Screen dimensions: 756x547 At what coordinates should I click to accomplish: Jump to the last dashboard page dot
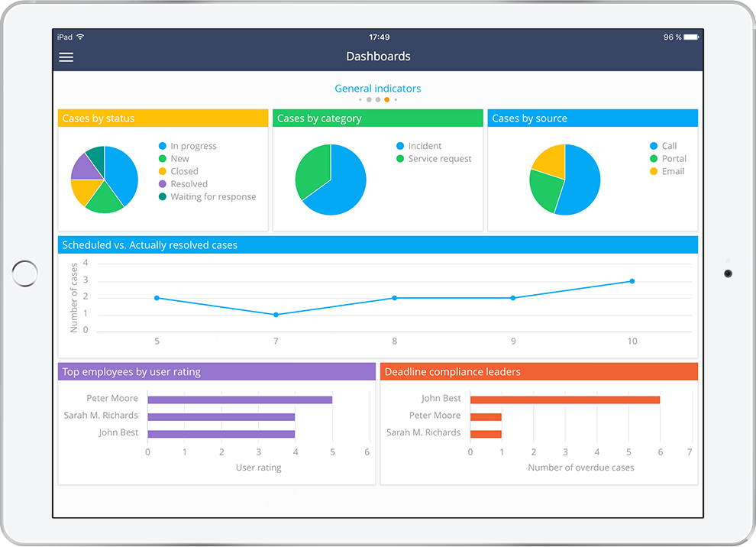[x=396, y=99]
